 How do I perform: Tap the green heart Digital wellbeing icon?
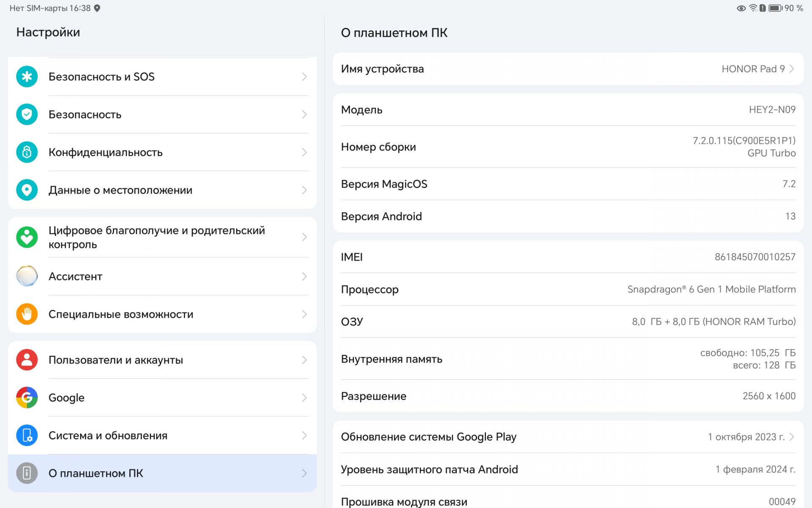(27, 237)
